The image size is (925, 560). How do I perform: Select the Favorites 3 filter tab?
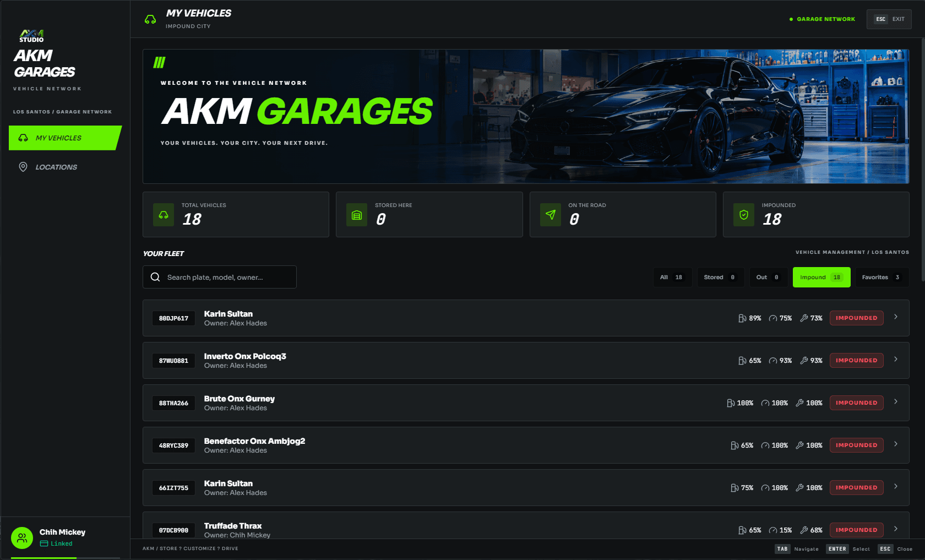coord(882,277)
